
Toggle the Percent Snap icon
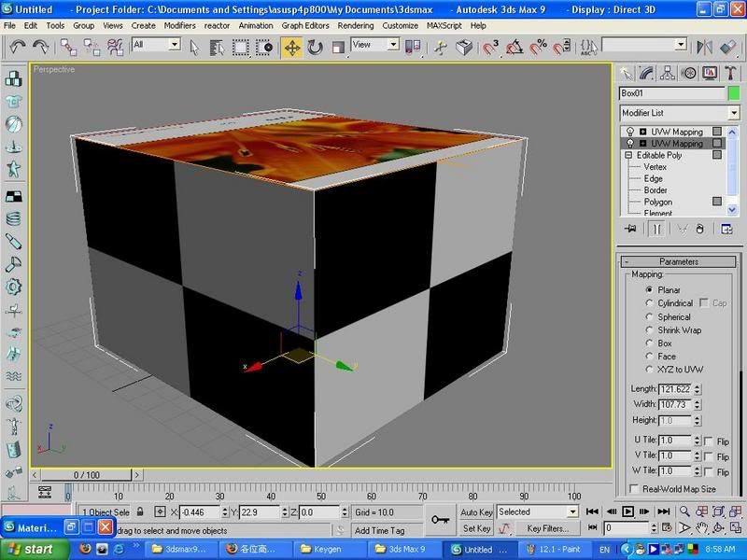(539, 47)
